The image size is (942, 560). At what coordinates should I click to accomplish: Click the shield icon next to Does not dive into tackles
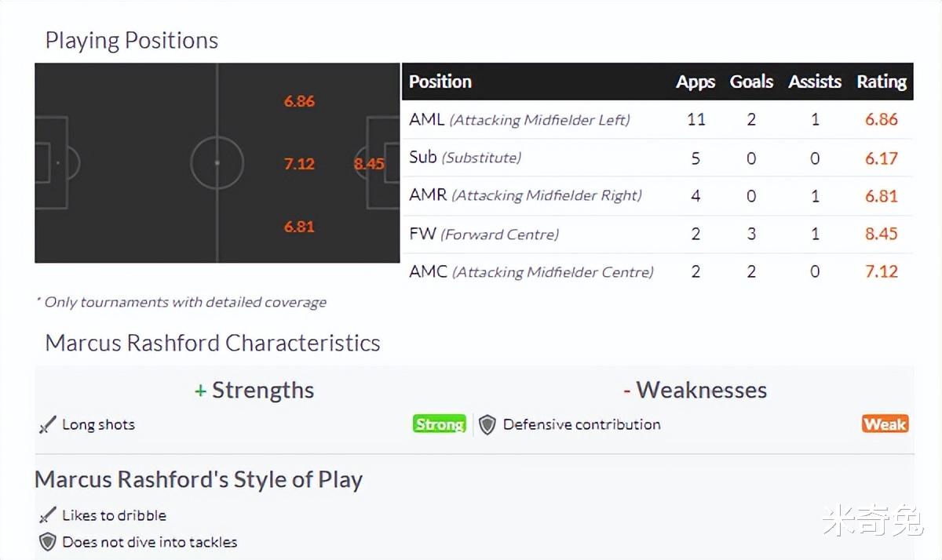tap(48, 542)
